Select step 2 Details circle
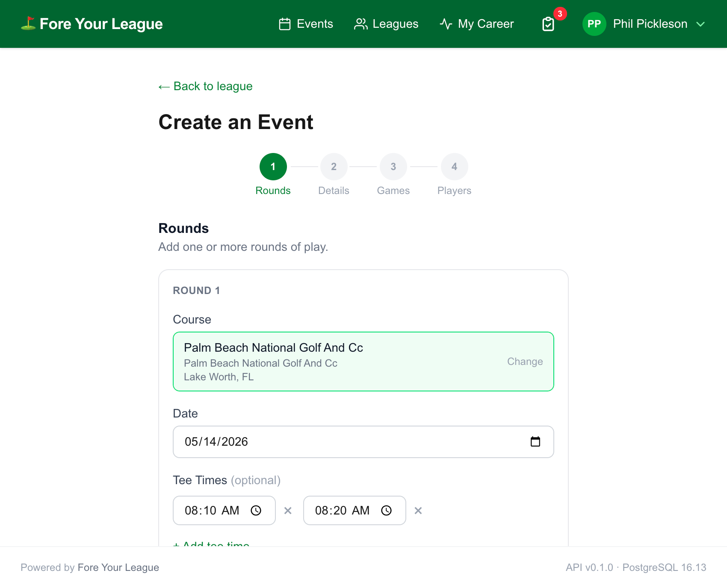The width and height of the screenshot is (727, 588). 334,167
